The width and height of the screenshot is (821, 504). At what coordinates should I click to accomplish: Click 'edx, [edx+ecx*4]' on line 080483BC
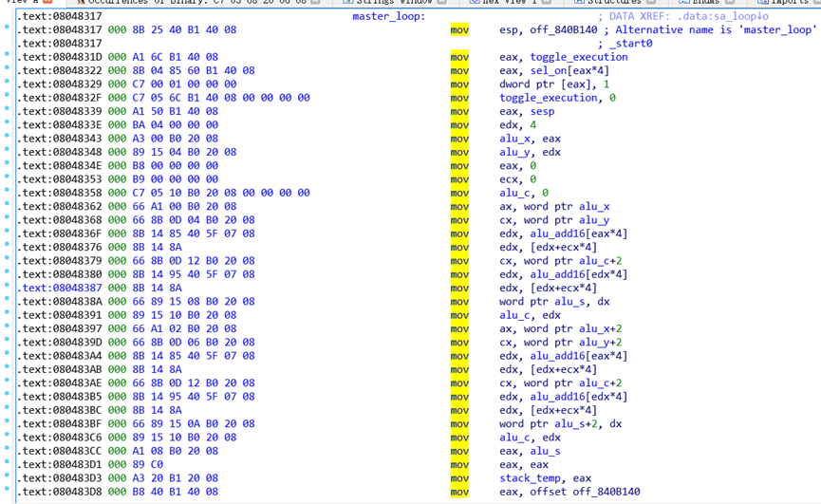pyautogui.click(x=548, y=410)
